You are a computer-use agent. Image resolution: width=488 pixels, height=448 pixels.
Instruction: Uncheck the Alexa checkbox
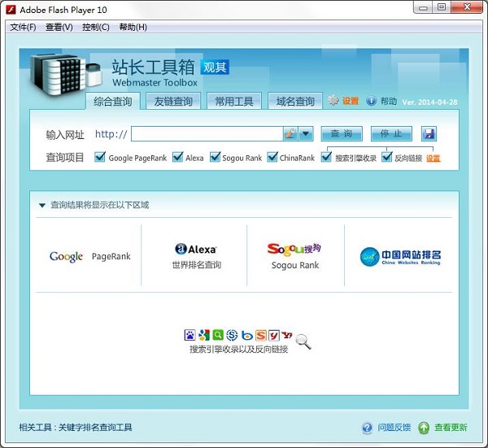click(x=177, y=157)
